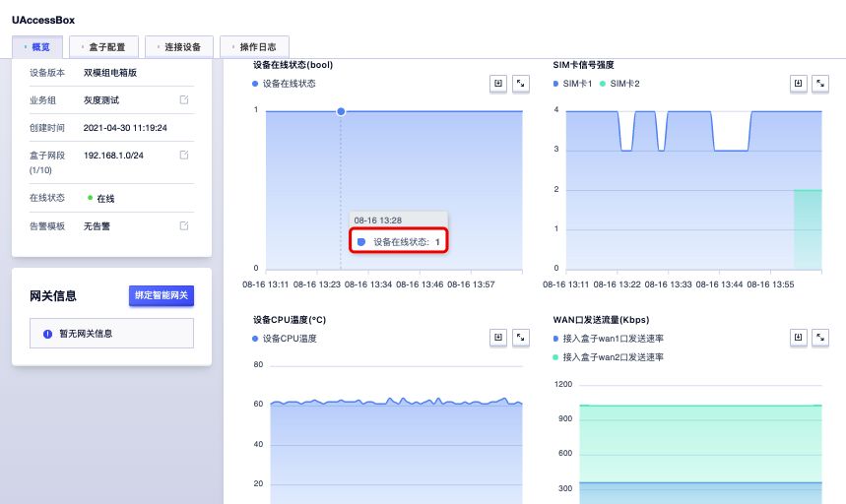
Task: Click the 绑定智能网关 button
Action: [x=162, y=295]
